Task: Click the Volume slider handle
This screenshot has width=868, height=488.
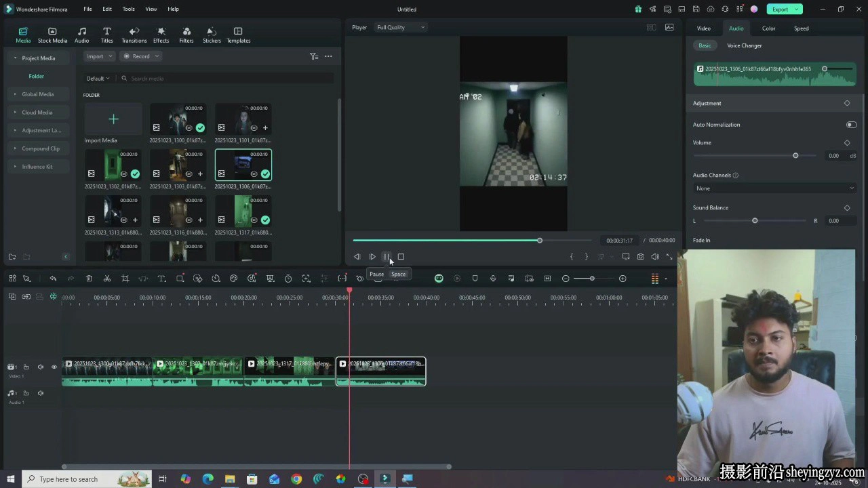Action: (x=795, y=156)
